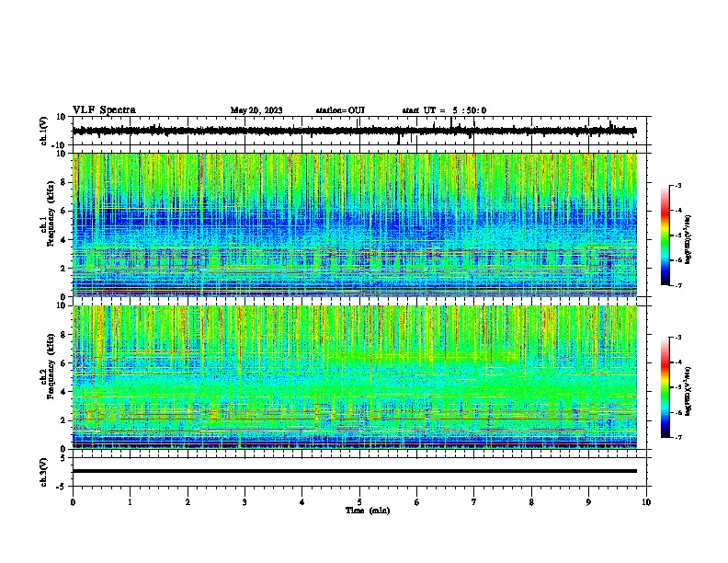The width and height of the screenshot is (728, 563).
Task: Click time axis tick label "9"
Action: (x=588, y=502)
